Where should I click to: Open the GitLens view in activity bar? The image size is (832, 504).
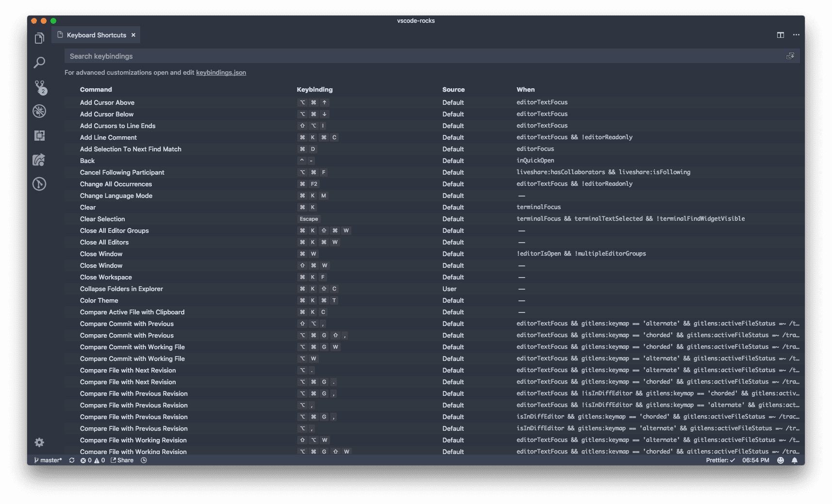tap(39, 184)
